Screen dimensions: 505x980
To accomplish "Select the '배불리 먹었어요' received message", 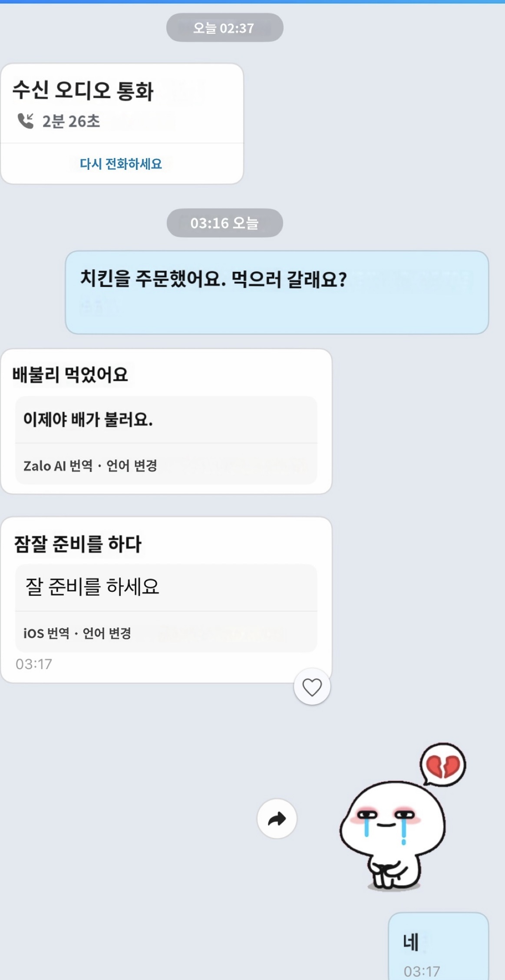I will [x=70, y=374].
